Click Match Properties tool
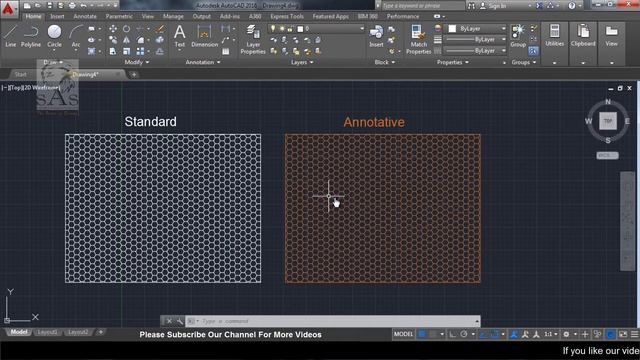Image resolution: width=640 pixels, height=360 pixels. coord(418,39)
